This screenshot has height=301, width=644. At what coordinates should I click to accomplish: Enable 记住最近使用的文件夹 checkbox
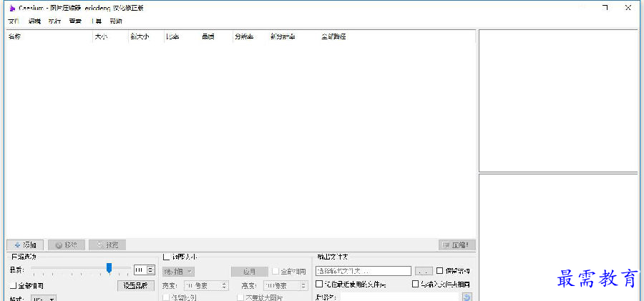tap(351, 284)
